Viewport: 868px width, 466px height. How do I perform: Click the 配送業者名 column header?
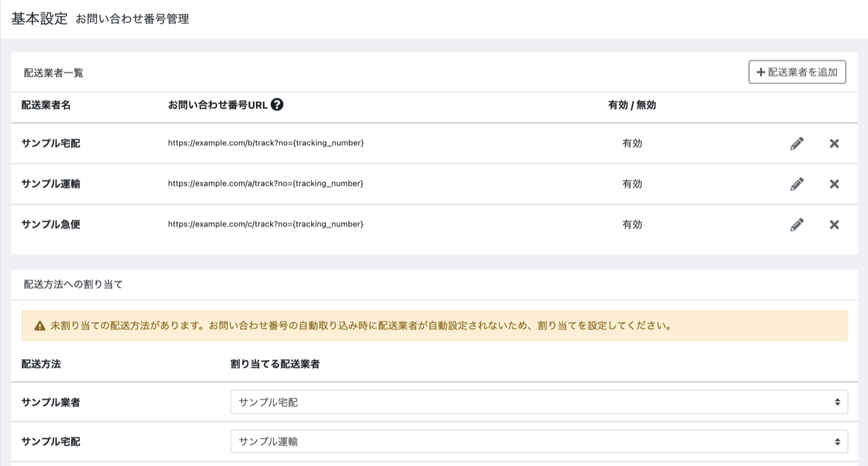pos(46,105)
